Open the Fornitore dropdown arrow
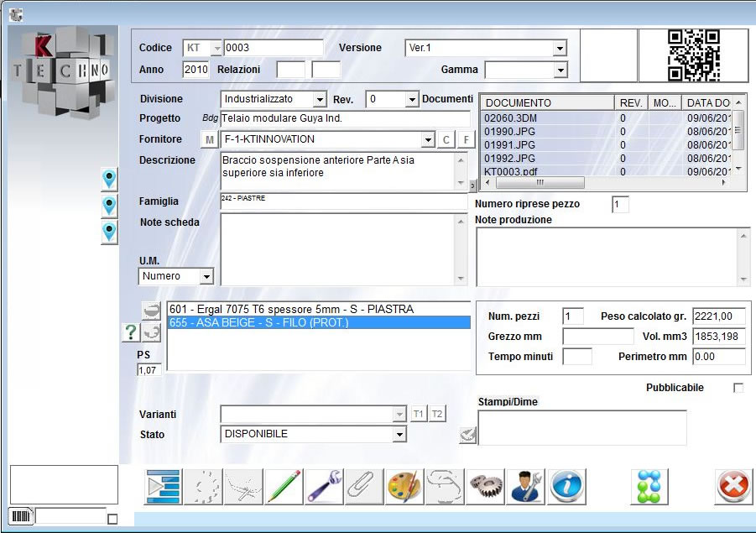756x533 pixels. 428,140
